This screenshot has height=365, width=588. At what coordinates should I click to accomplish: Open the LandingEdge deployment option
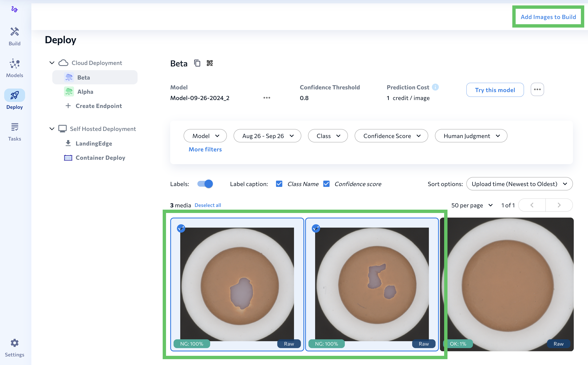point(94,143)
